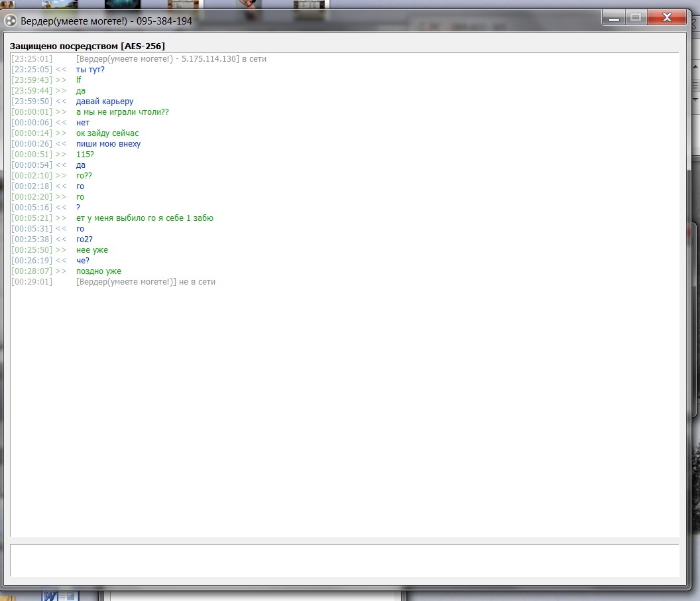Click the message "нет"
This screenshot has height=601, width=700.
(x=83, y=123)
